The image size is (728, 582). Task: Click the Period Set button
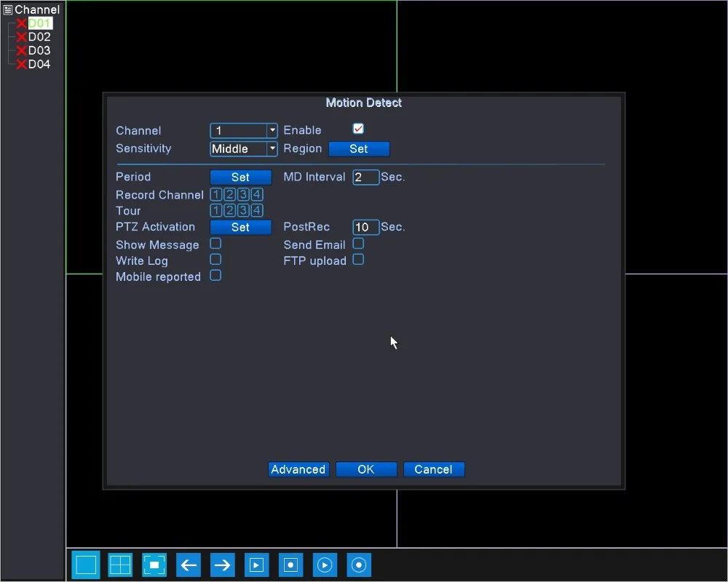pyautogui.click(x=240, y=178)
